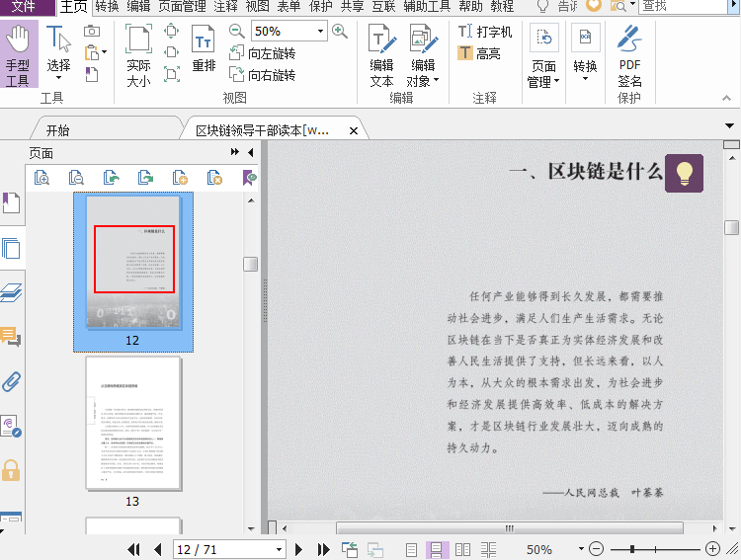Enable single page view mode

click(x=412, y=549)
